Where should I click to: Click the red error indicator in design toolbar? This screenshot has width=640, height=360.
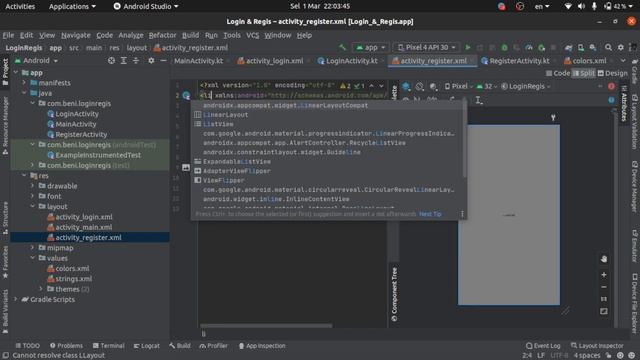(x=611, y=86)
